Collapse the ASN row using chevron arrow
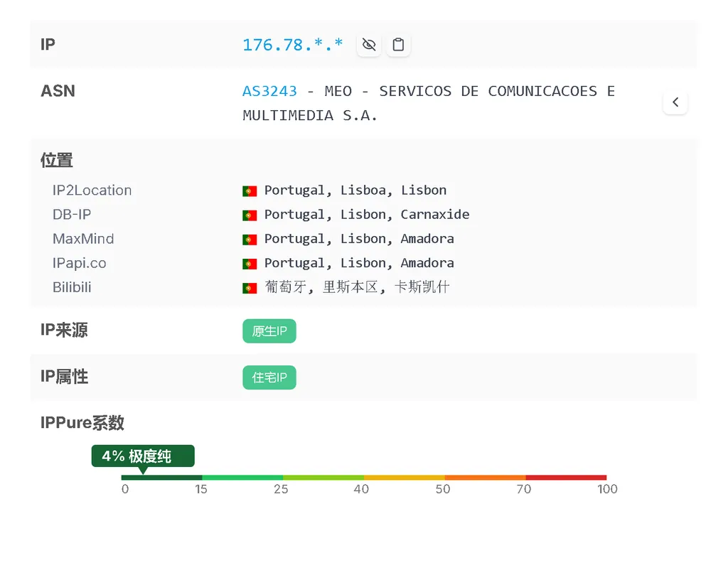The image size is (728, 563). point(675,102)
